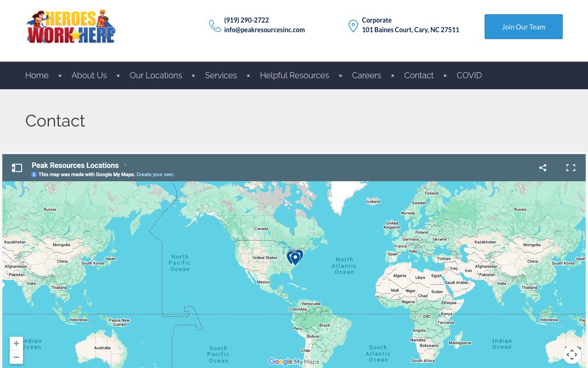Click the Join Our Team button
The height and width of the screenshot is (368, 588).
tap(524, 27)
